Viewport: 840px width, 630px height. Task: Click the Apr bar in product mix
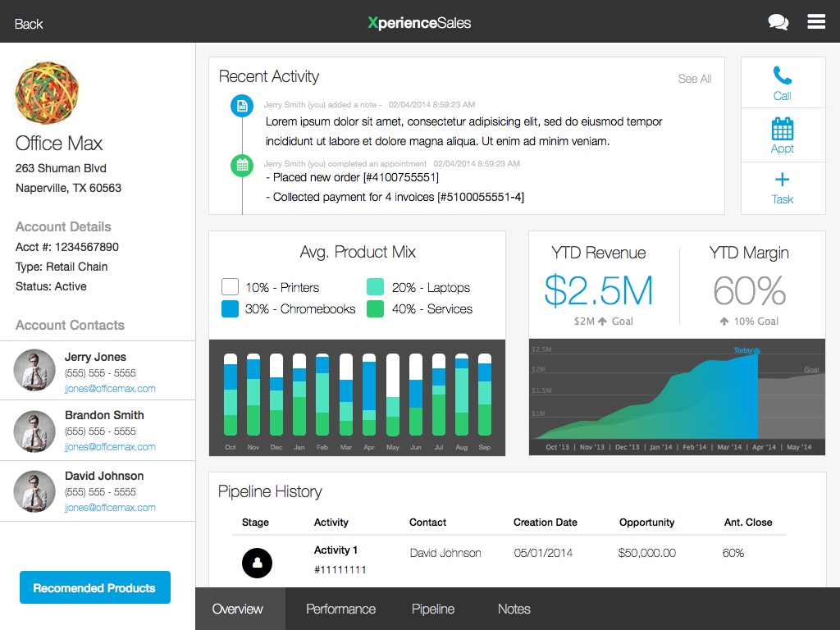point(369,395)
